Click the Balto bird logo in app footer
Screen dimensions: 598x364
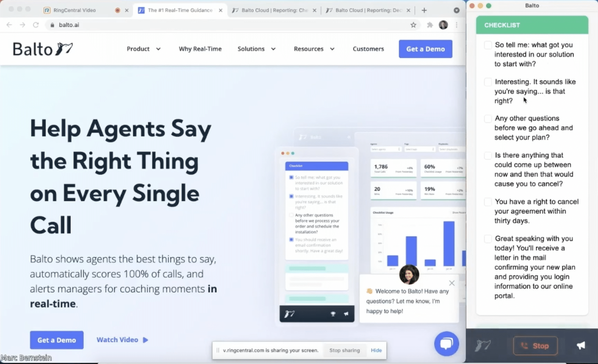(483, 346)
